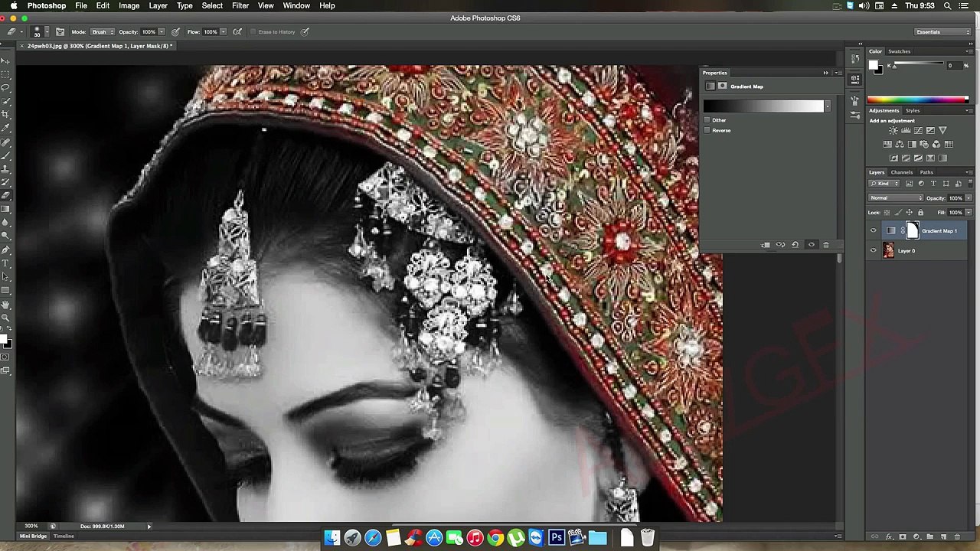
Task: Select the Gradient Map layer mask thumbnail
Action: tap(913, 230)
